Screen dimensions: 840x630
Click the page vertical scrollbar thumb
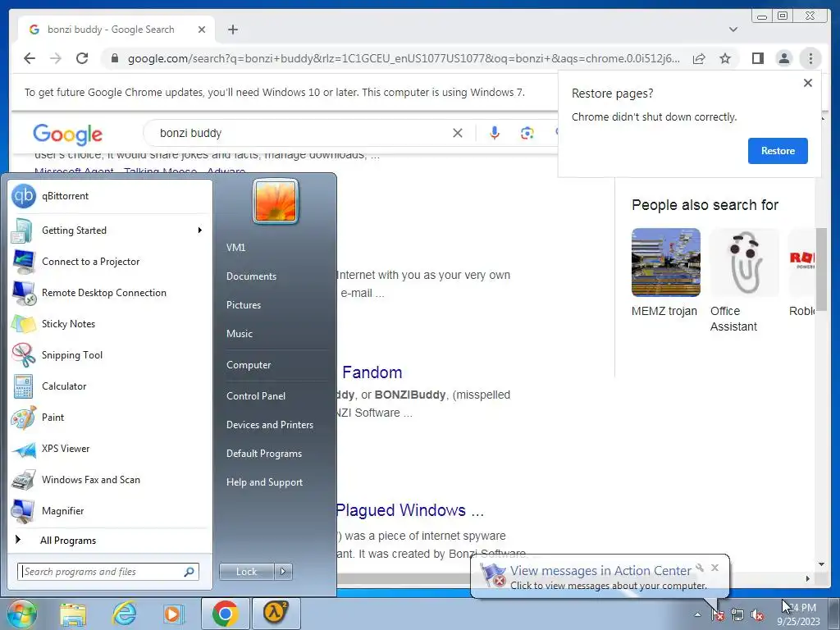click(821, 269)
